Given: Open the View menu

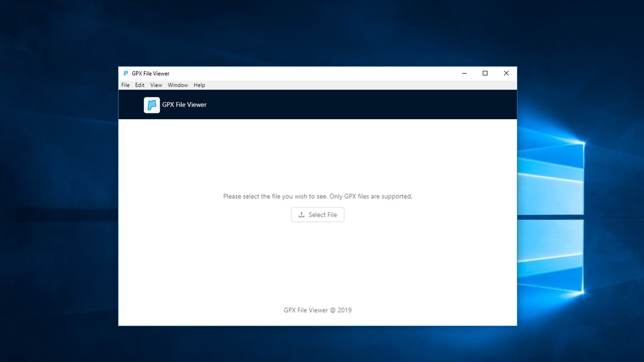Looking at the screenshot, I should (x=156, y=85).
